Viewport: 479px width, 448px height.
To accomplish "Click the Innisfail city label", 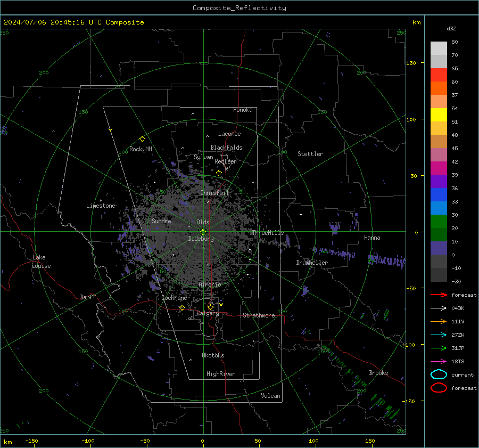I will click(x=215, y=193).
